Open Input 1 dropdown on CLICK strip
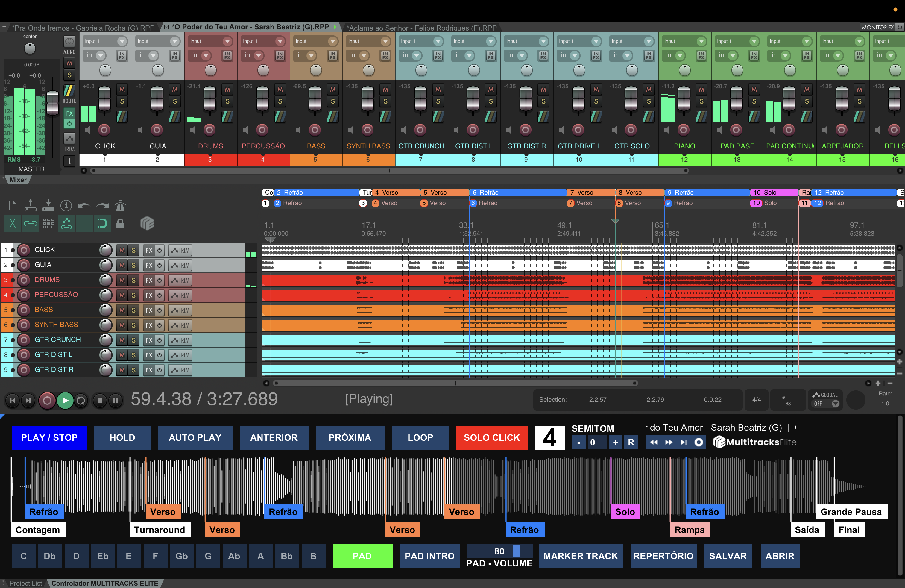The height and width of the screenshot is (588, 905). click(x=122, y=41)
